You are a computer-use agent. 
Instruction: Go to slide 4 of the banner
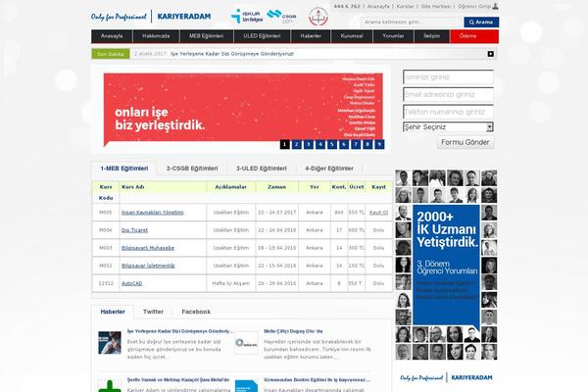point(320,144)
